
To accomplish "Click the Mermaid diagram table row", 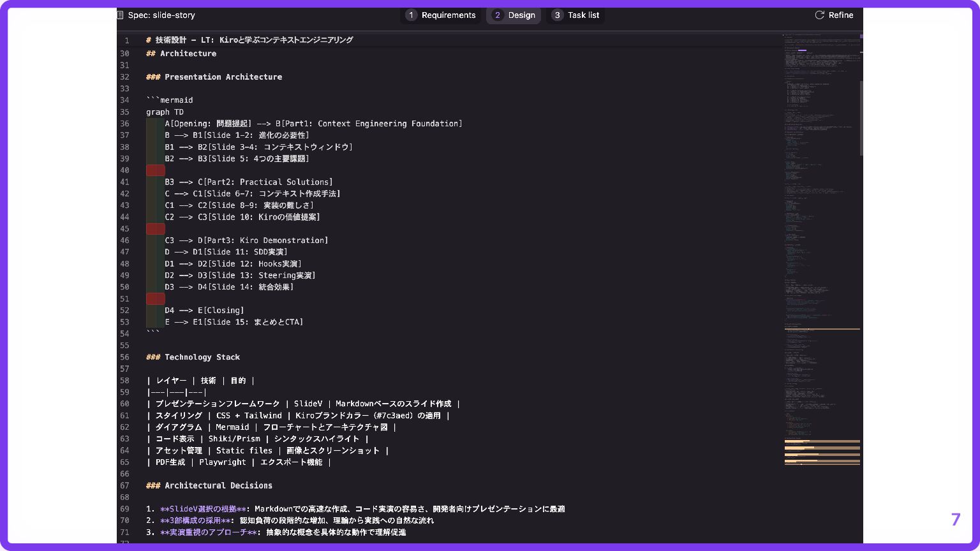I will [271, 427].
